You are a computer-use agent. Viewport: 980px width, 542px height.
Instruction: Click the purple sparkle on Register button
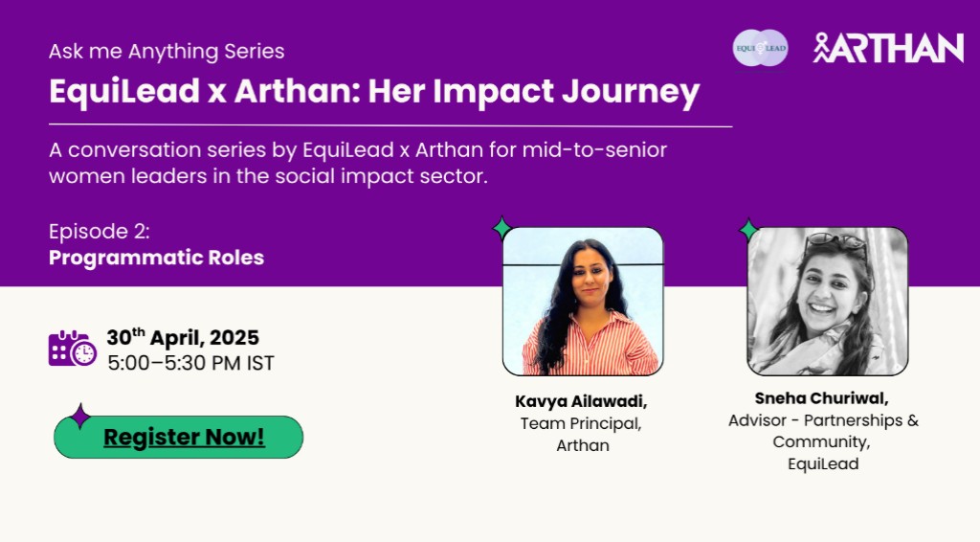[x=80, y=416]
